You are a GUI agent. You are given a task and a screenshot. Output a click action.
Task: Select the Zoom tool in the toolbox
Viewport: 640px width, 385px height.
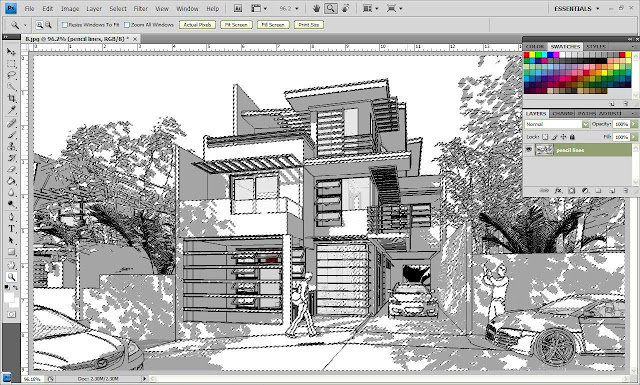[x=11, y=277]
